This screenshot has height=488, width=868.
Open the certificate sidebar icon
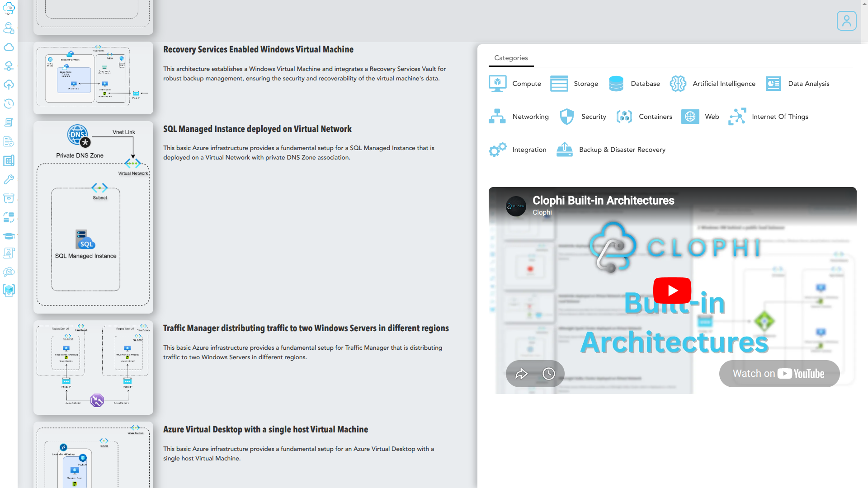coord(9,253)
